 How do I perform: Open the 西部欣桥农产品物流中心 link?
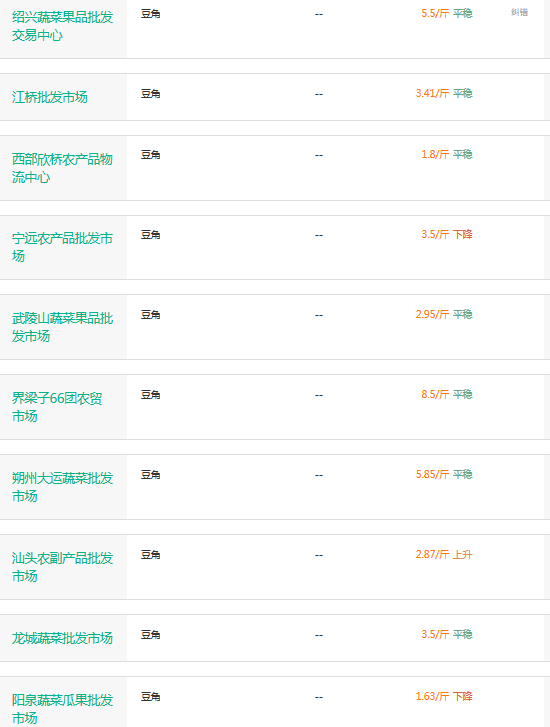coord(63,168)
